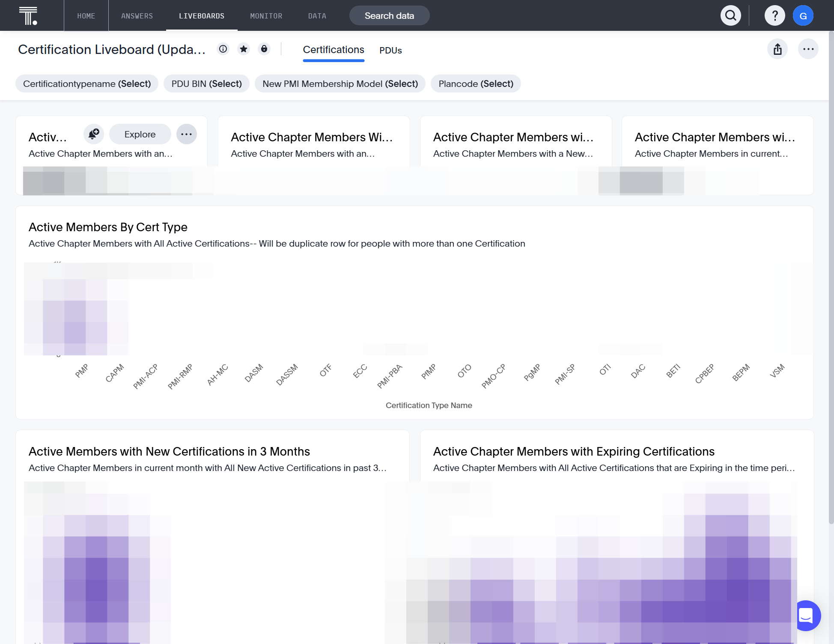Click the lock icon beside the title
This screenshot has width=834, height=644.
(264, 49)
